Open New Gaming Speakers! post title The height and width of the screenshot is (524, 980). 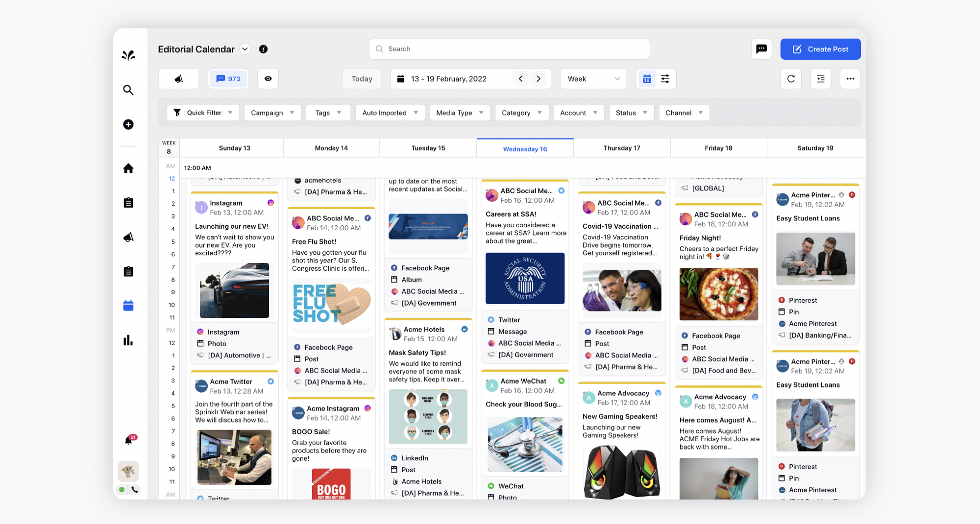coord(620,416)
